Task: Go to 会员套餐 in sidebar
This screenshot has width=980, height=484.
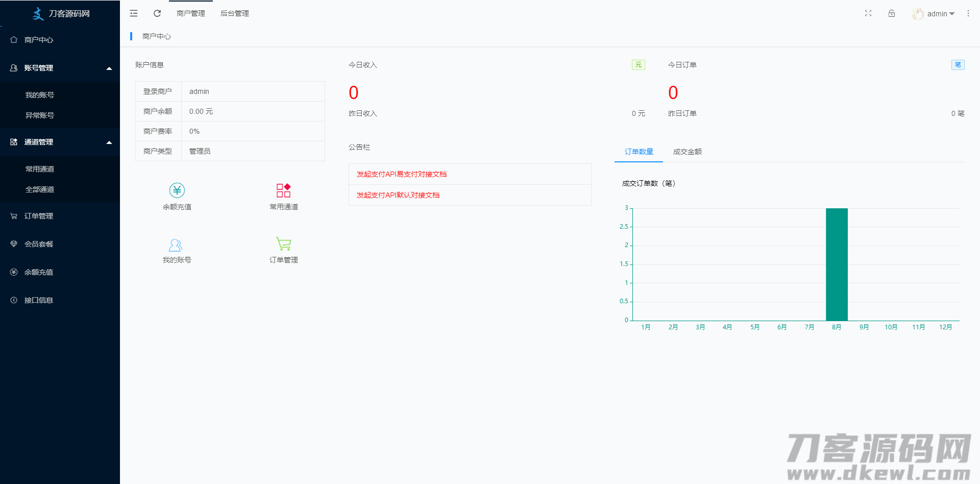Action: [x=39, y=244]
